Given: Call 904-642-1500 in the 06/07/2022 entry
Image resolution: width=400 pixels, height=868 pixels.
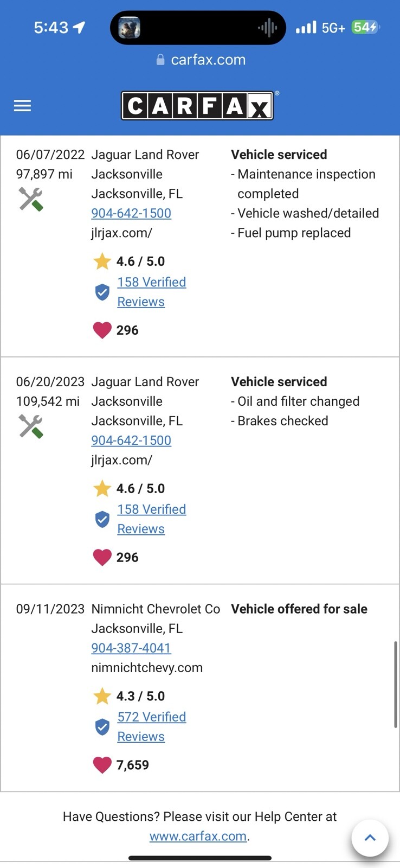Looking at the screenshot, I should (131, 213).
